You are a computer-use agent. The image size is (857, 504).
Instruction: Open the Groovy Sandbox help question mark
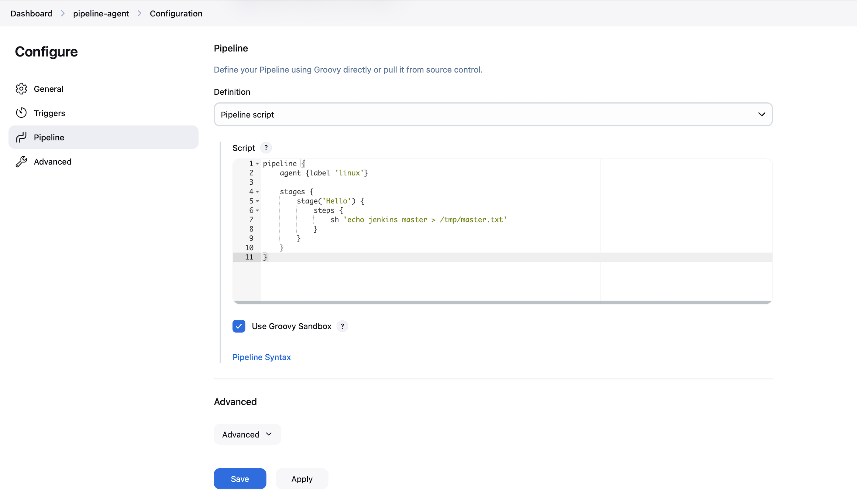[x=342, y=326]
